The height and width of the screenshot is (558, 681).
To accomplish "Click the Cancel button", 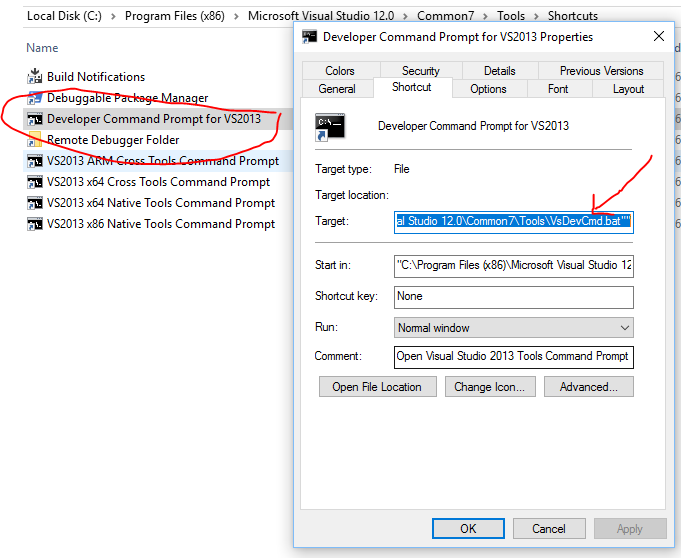I will (x=549, y=528).
